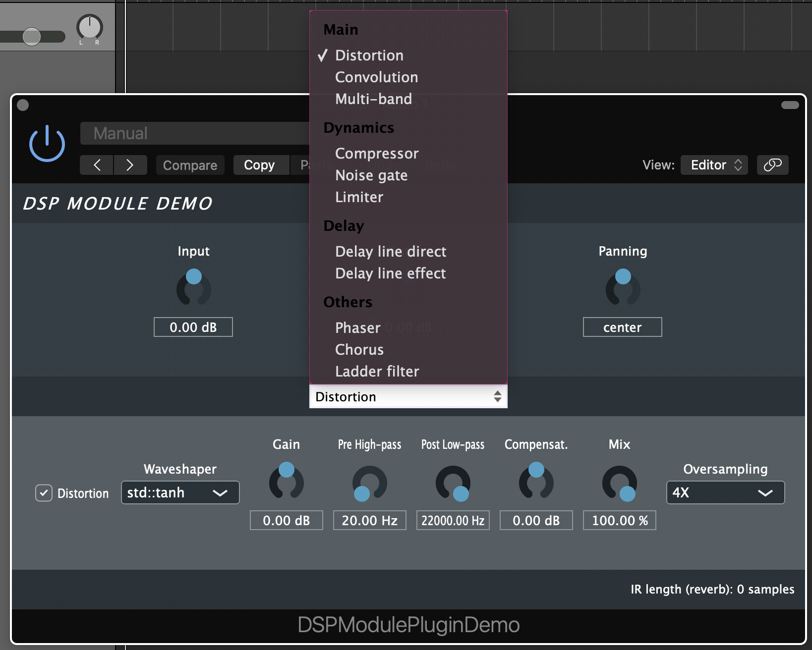Click the Gain 0.00 dB value box

287,520
